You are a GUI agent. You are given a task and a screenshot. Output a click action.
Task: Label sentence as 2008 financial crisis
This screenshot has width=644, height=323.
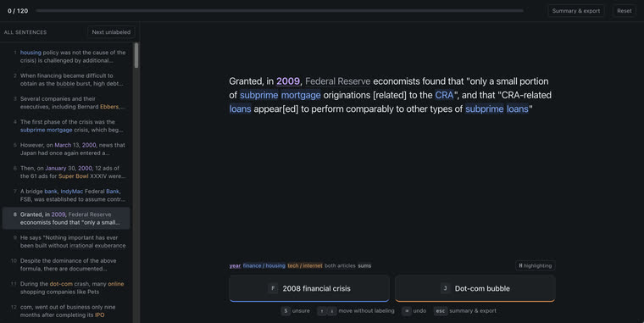coord(308,288)
